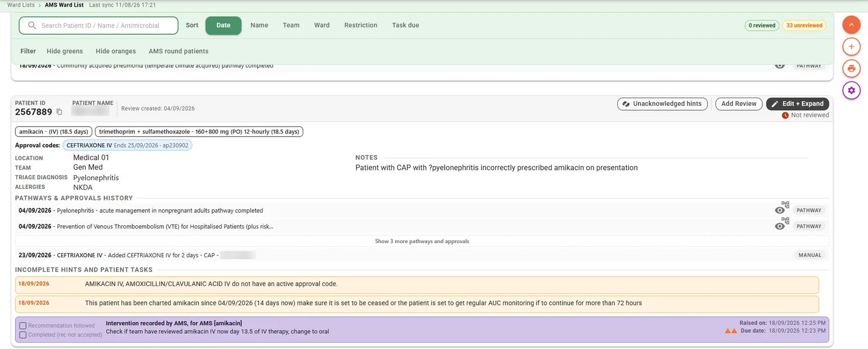
Task: Click 'Intervention recorded by AMS' heading
Action: (174, 323)
